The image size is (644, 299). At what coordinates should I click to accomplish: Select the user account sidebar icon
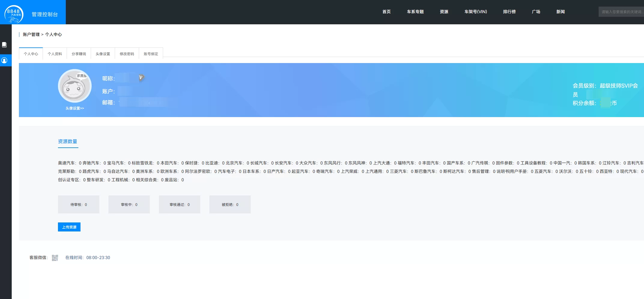[x=4, y=60]
